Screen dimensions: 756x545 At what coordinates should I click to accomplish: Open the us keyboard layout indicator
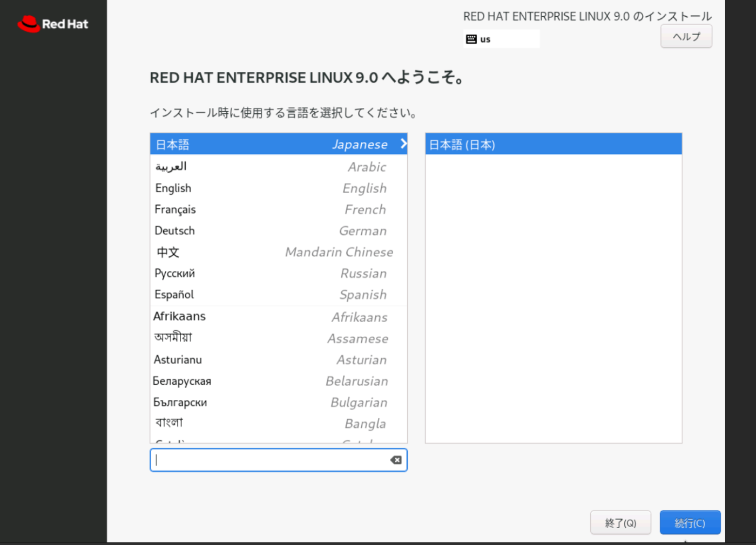pyautogui.click(x=501, y=39)
